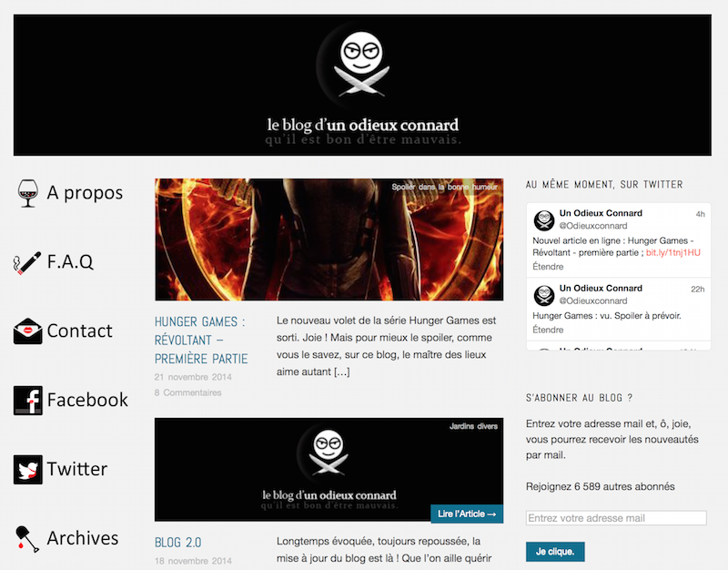This screenshot has height=570, width=728.
Task: Click the 'S'abonner au blog ?' heading
Action: point(579,398)
